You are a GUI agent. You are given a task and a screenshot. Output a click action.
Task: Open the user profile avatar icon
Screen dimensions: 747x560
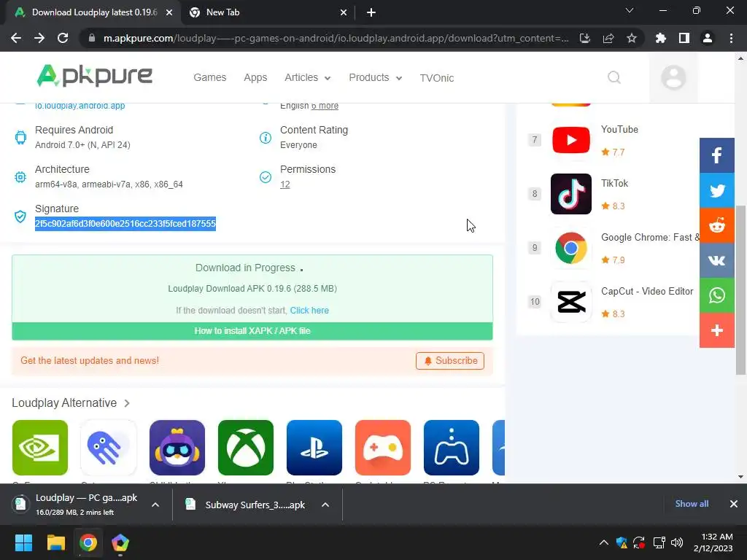point(673,77)
